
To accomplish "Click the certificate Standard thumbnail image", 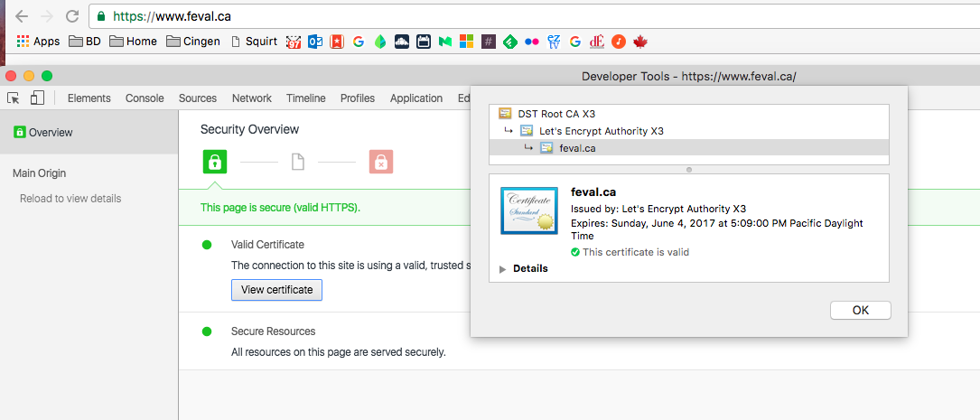I will pos(528,210).
